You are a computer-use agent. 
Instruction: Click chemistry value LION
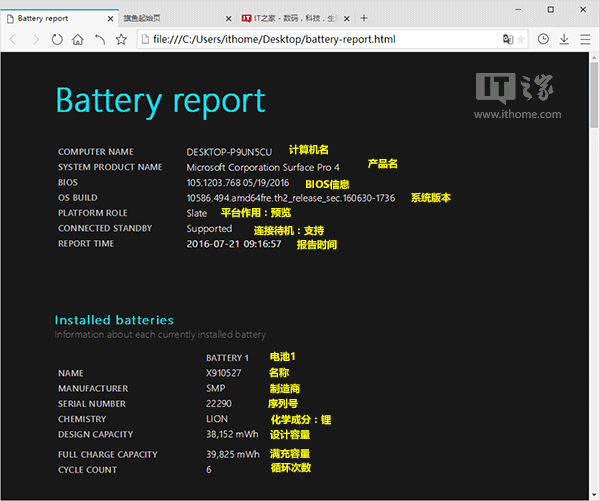(217, 419)
